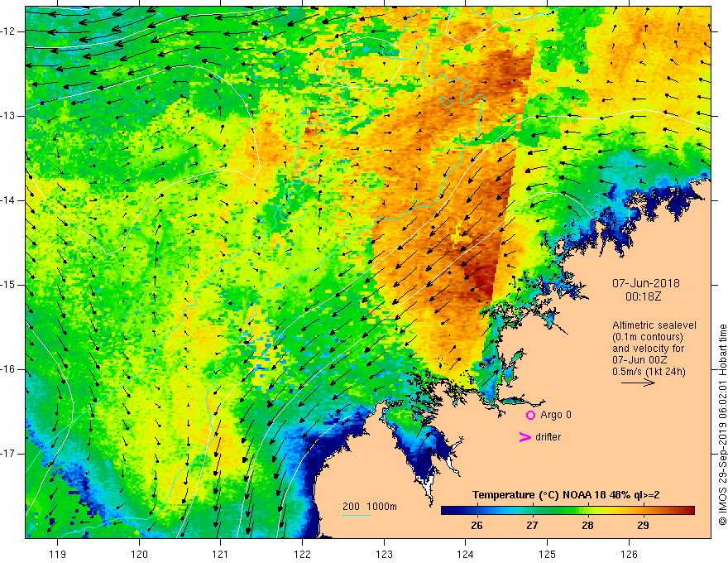The width and height of the screenshot is (728, 563).
Task: Click the longitude axis label 125
Action: pyautogui.click(x=548, y=554)
